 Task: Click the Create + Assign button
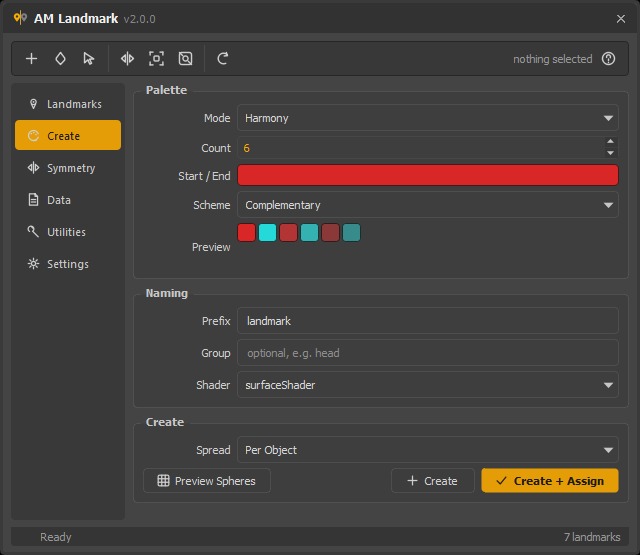pos(550,481)
